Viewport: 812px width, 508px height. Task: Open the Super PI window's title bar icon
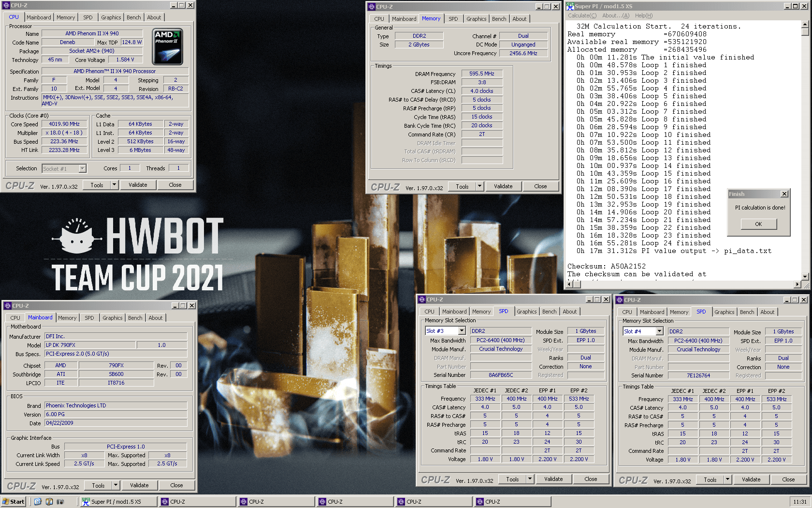(570, 6)
